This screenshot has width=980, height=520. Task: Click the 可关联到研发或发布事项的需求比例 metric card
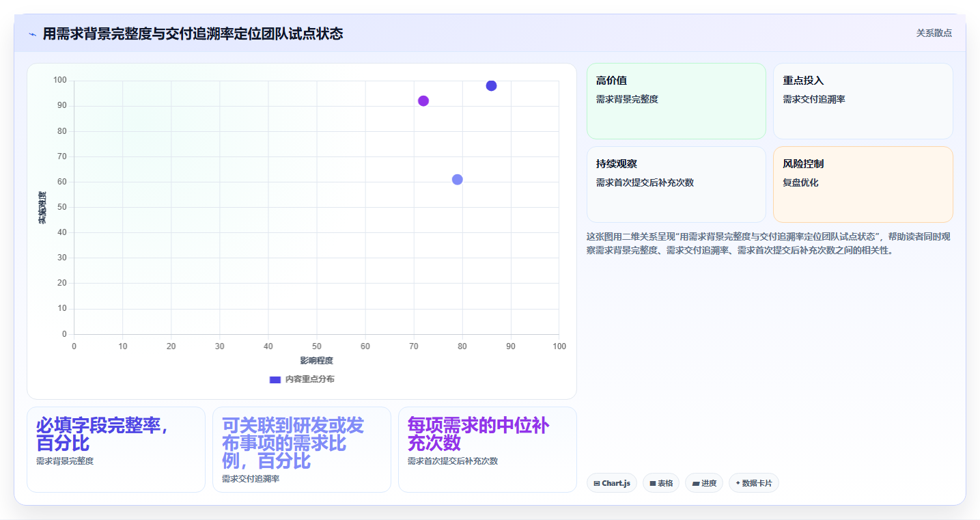(x=302, y=450)
